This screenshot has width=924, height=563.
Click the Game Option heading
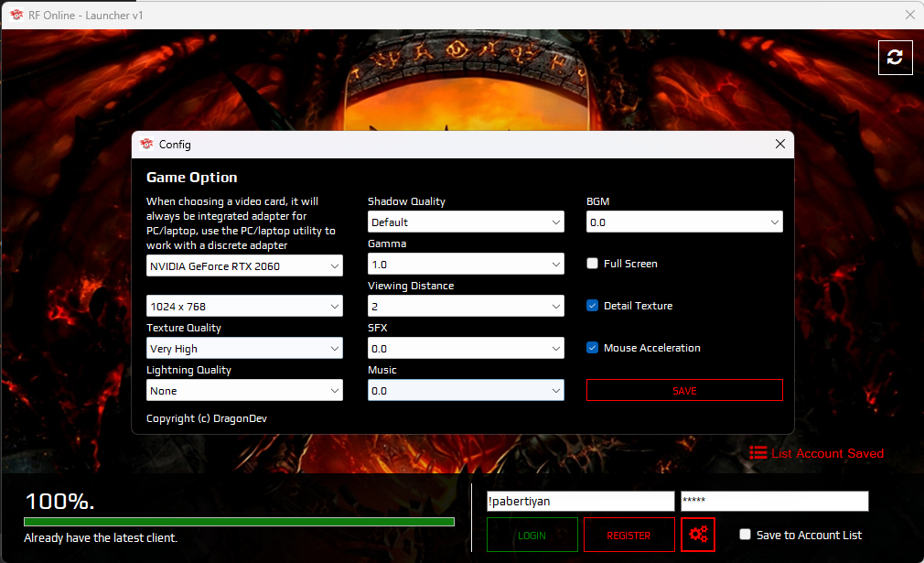191,178
